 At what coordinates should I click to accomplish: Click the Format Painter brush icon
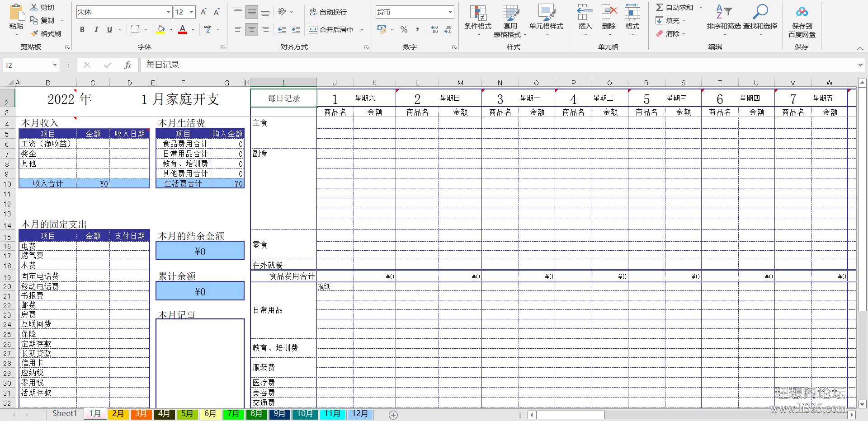(35, 33)
